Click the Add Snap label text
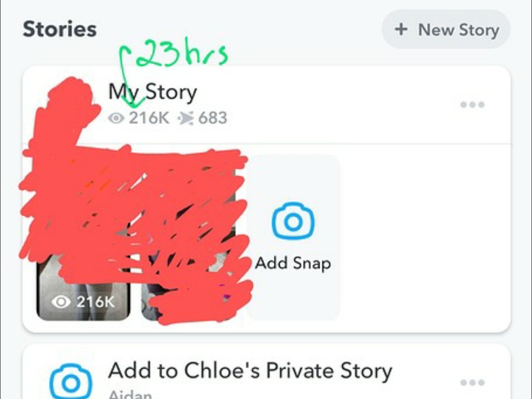This screenshot has width=532, height=399. click(x=293, y=263)
